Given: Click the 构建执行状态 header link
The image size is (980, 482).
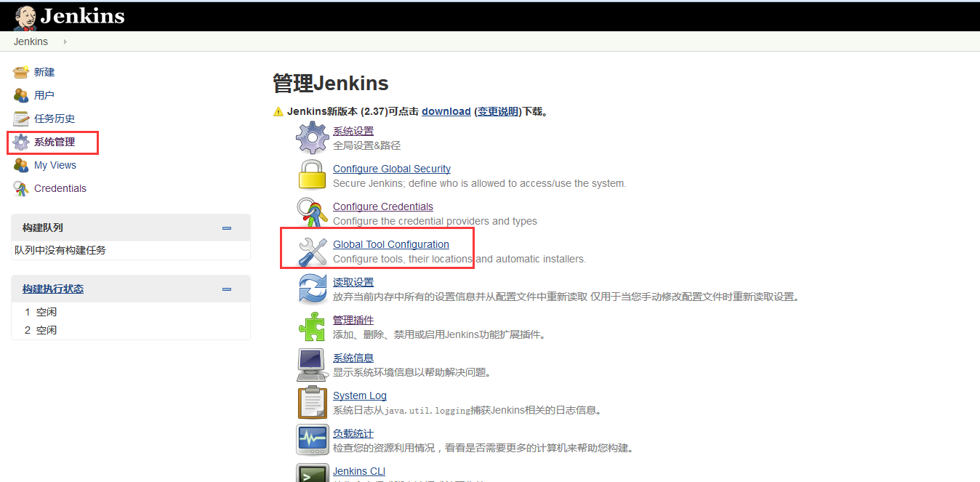Looking at the screenshot, I should coord(53,289).
